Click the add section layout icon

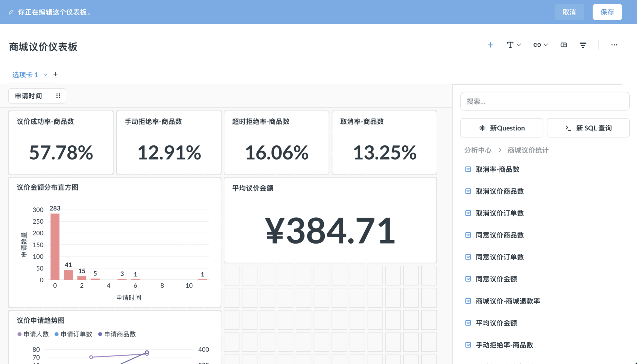[563, 45]
